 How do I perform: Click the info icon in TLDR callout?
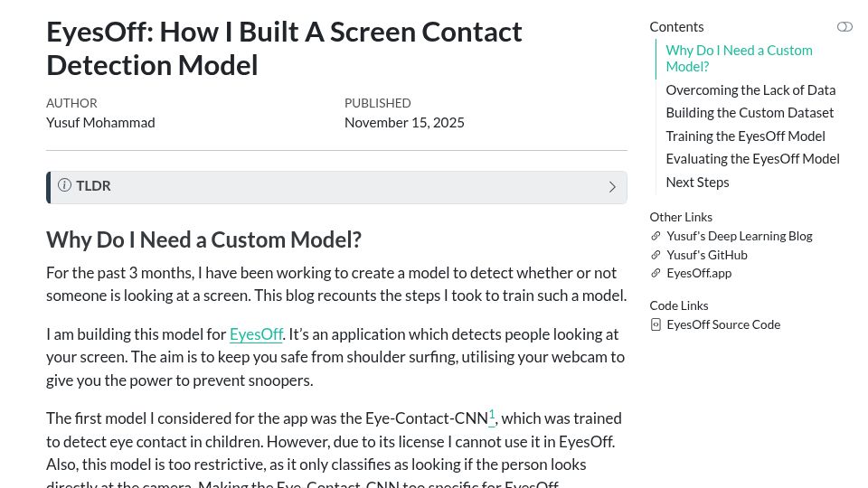click(x=65, y=185)
